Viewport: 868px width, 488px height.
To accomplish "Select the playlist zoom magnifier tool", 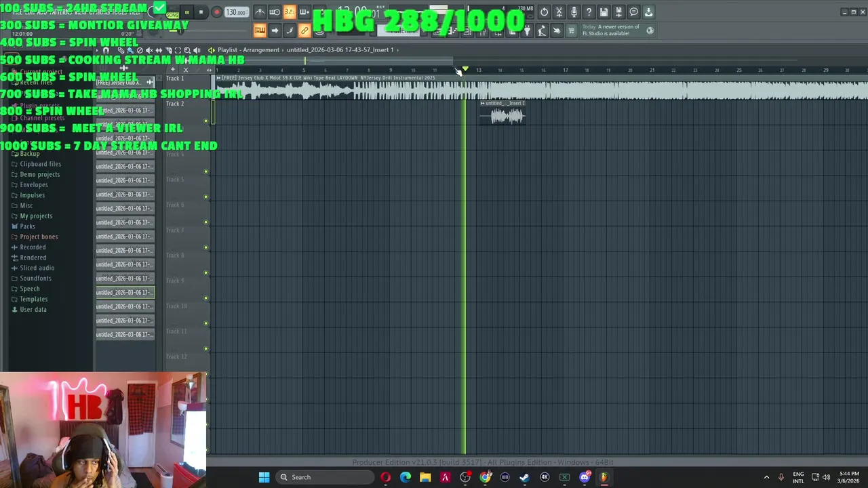I will [187, 50].
